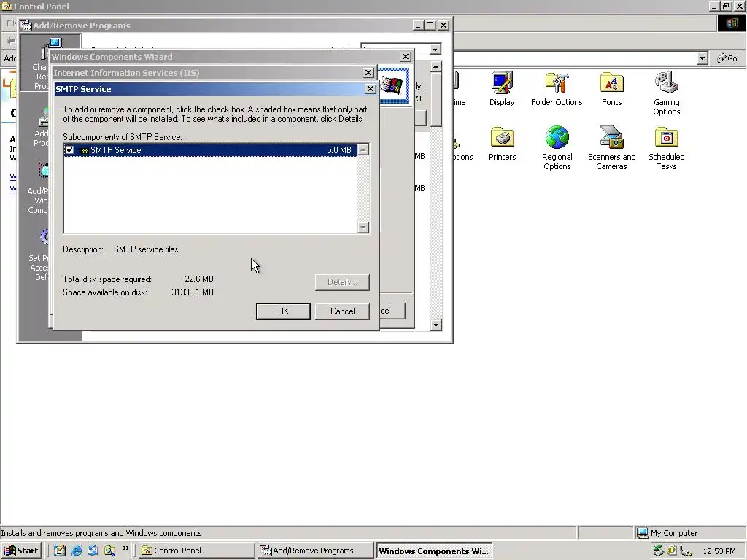This screenshot has width=747, height=560.
Task: Expand hidden Quick Launch items chevron
Action: [125, 548]
